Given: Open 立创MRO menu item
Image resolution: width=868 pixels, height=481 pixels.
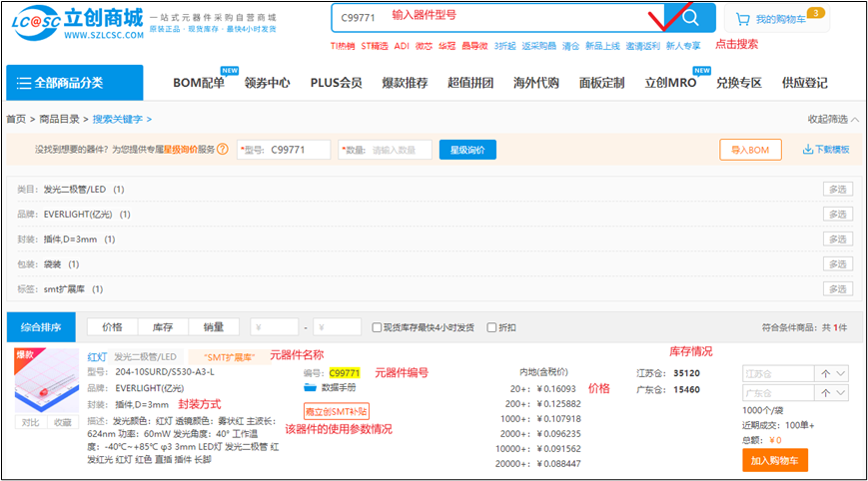Looking at the screenshot, I should pyautogui.click(x=670, y=83).
